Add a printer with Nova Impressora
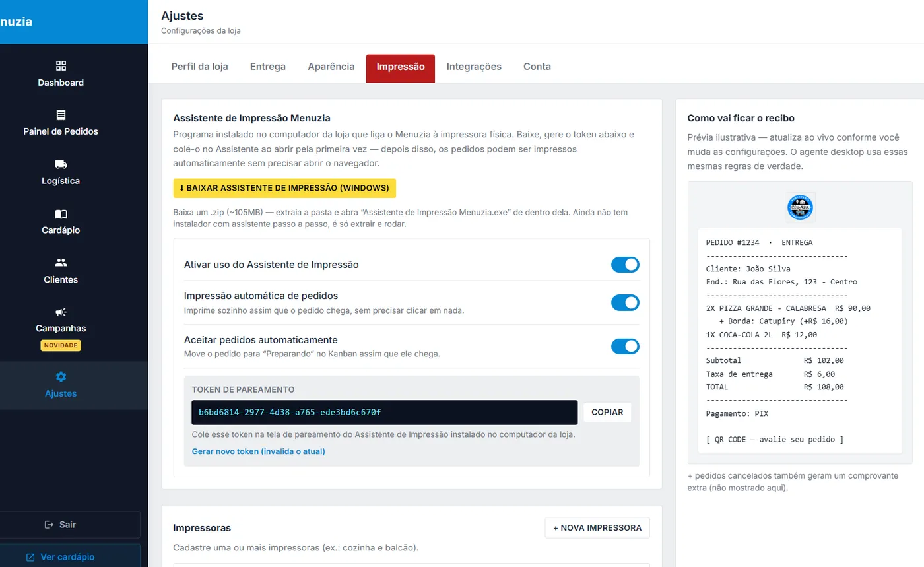The image size is (924, 567). [x=597, y=528]
